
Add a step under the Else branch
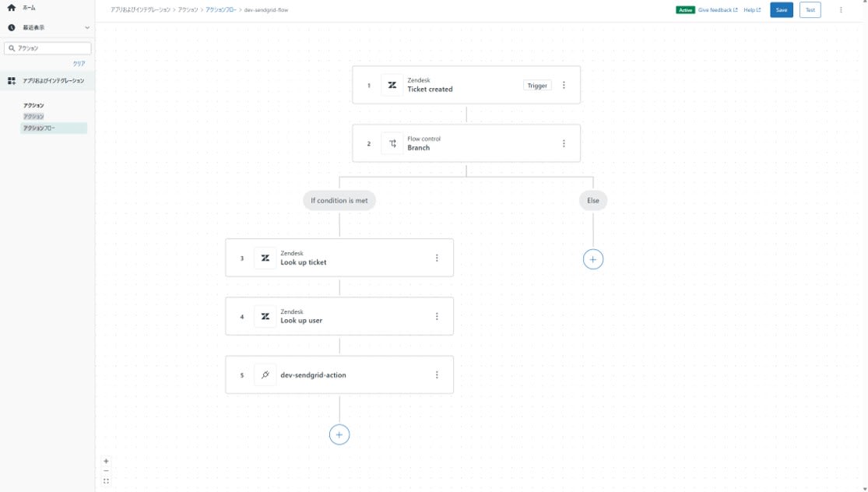[593, 259]
